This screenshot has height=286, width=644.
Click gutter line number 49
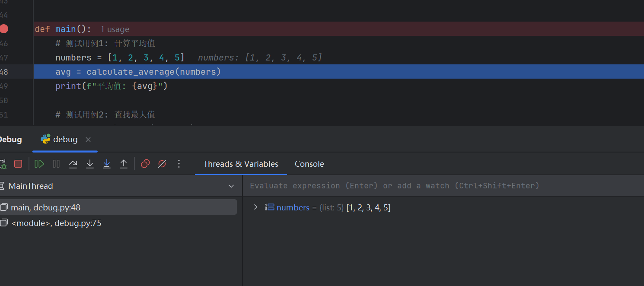[4, 86]
